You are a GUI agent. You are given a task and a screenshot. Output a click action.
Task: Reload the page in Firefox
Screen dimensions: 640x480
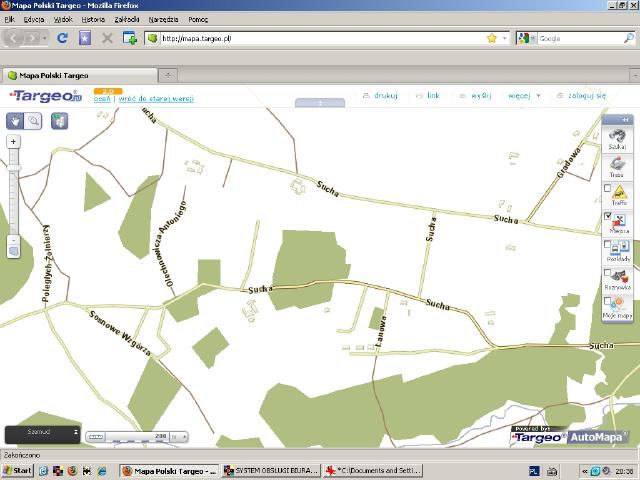coord(62,38)
